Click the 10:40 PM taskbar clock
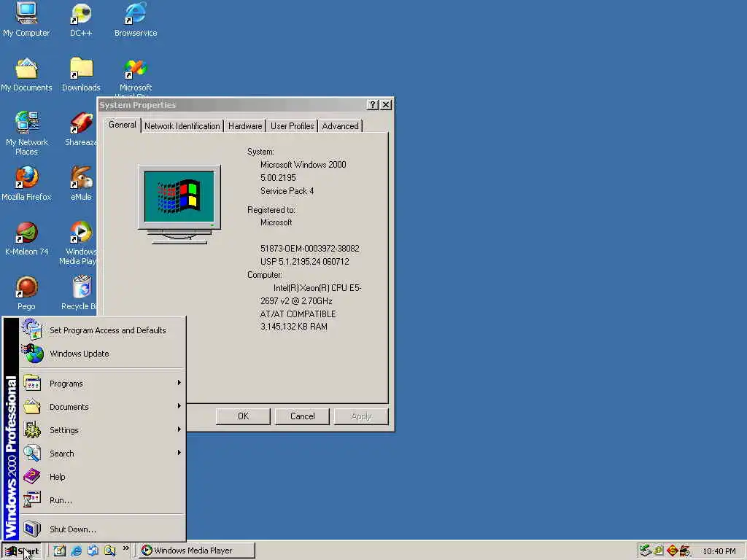The height and width of the screenshot is (560, 747). (x=719, y=551)
